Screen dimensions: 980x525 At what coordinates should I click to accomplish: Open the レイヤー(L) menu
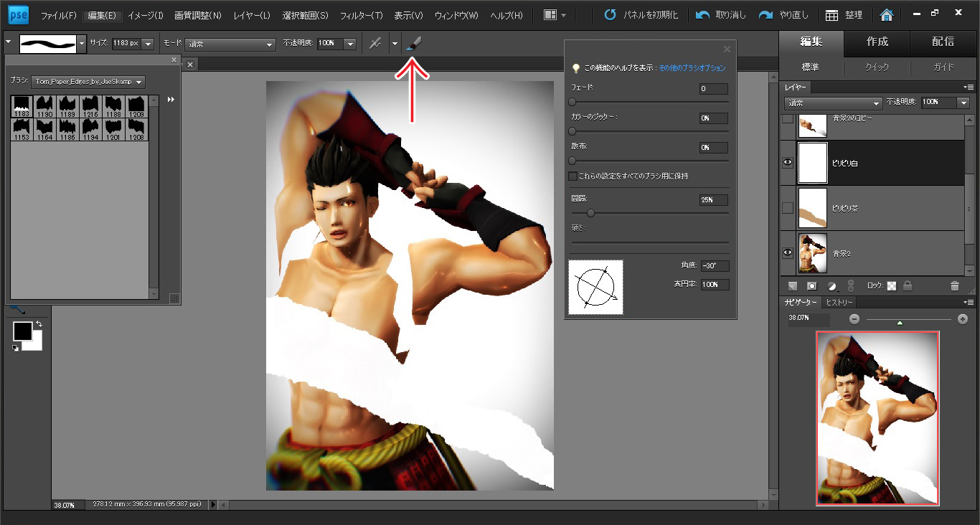pyautogui.click(x=250, y=15)
